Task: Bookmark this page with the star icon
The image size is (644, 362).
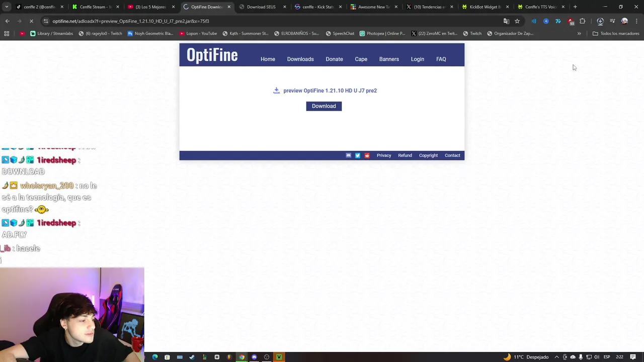Action: click(x=517, y=21)
